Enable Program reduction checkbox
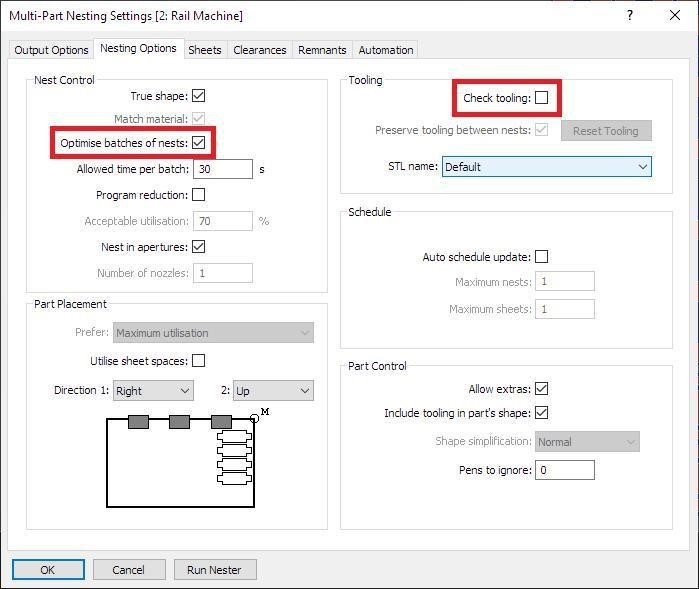The image size is (699, 589). 198,195
